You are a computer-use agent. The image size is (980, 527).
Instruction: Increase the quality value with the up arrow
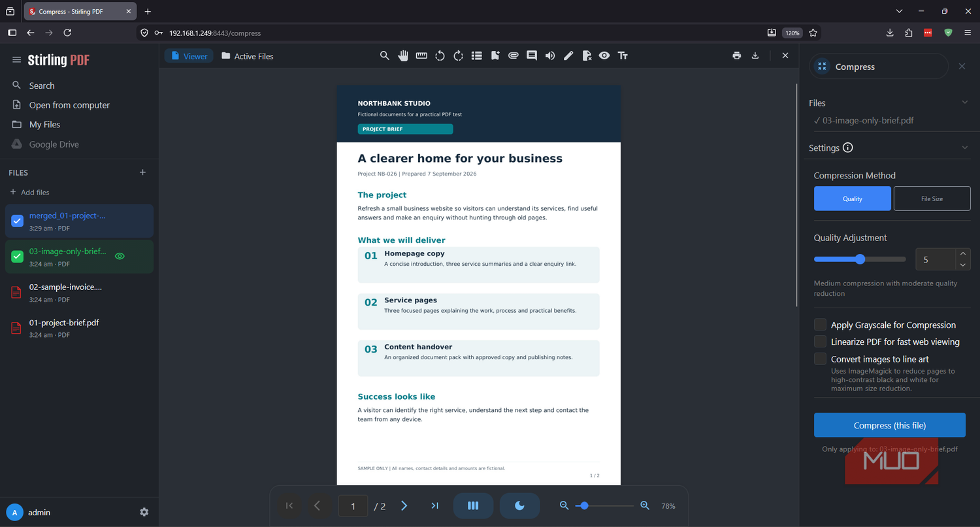pos(962,254)
